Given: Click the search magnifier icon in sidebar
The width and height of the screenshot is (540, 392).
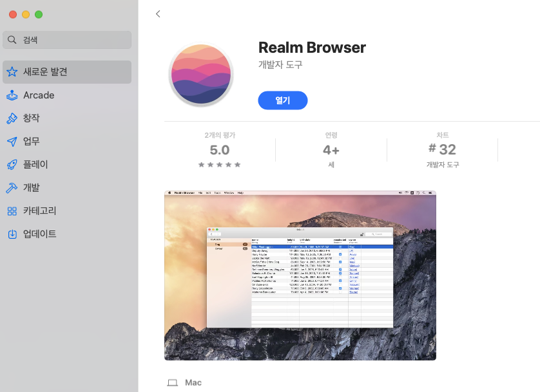Looking at the screenshot, I should pos(12,40).
